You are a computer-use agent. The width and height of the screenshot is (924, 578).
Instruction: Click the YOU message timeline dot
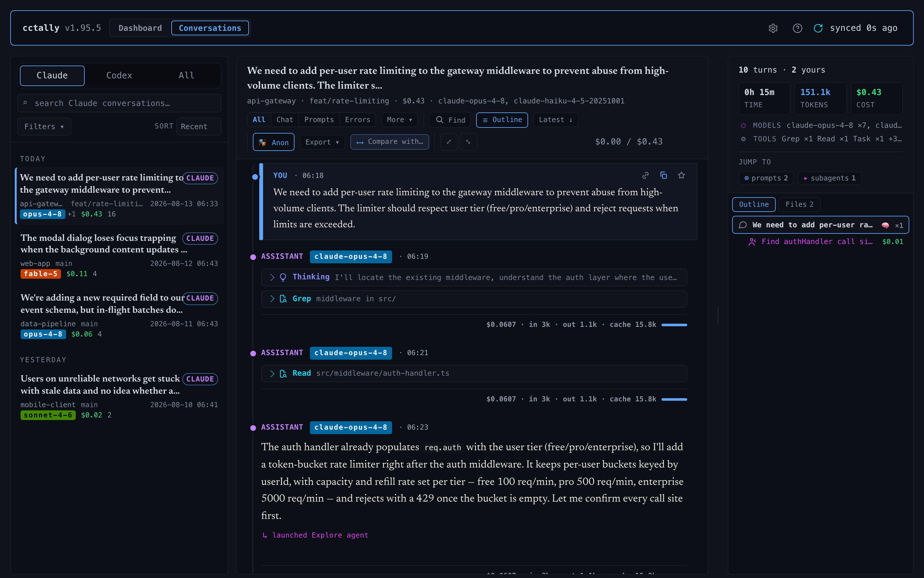(x=255, y=177)
